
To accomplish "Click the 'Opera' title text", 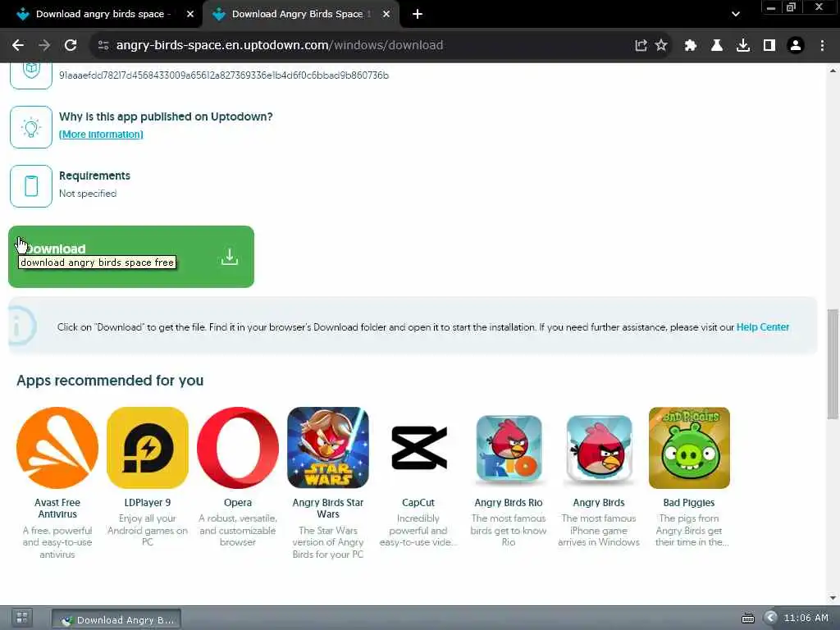I will [x=238, y=503].
